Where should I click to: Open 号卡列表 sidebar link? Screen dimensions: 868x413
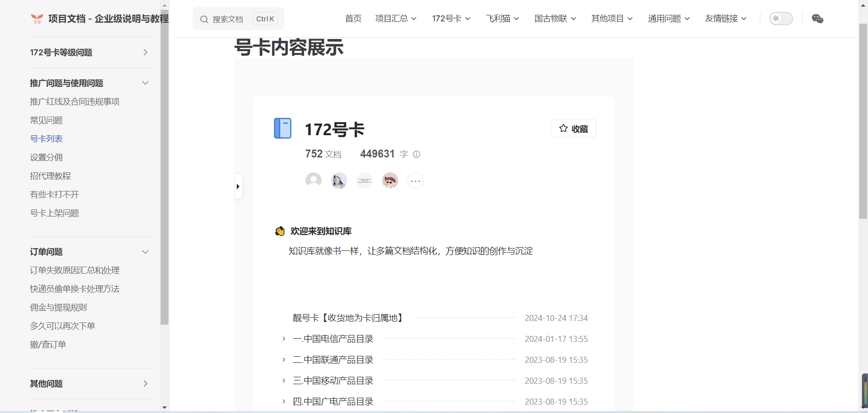[46, 139]
